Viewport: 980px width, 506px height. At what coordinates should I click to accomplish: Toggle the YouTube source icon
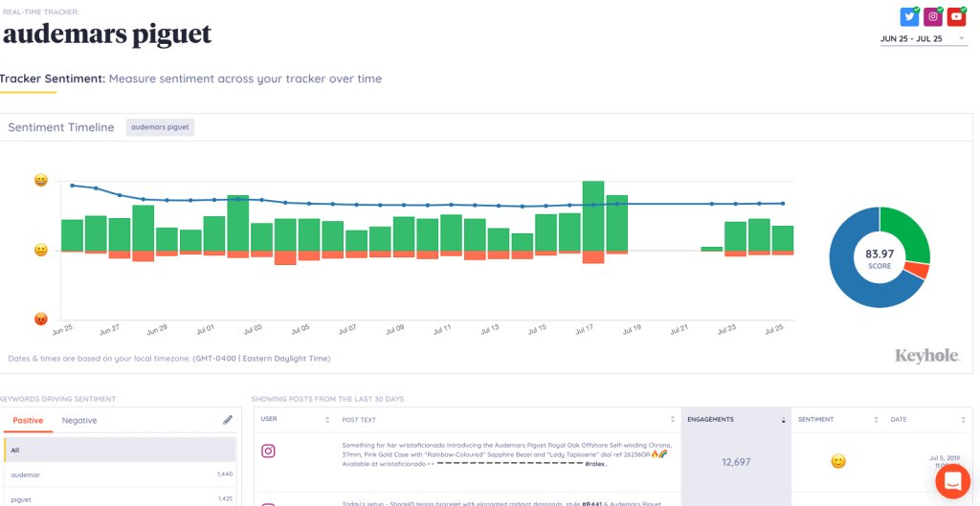956,17
